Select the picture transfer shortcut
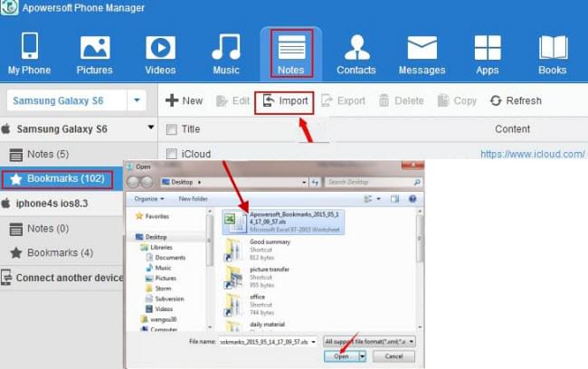 pyautogui.click(x=257, y=277)
